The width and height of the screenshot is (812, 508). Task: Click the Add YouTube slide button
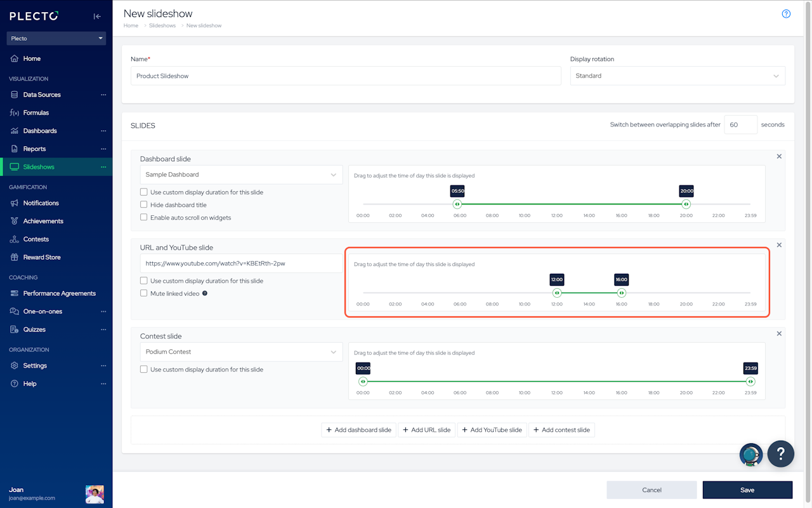[492, 430]
